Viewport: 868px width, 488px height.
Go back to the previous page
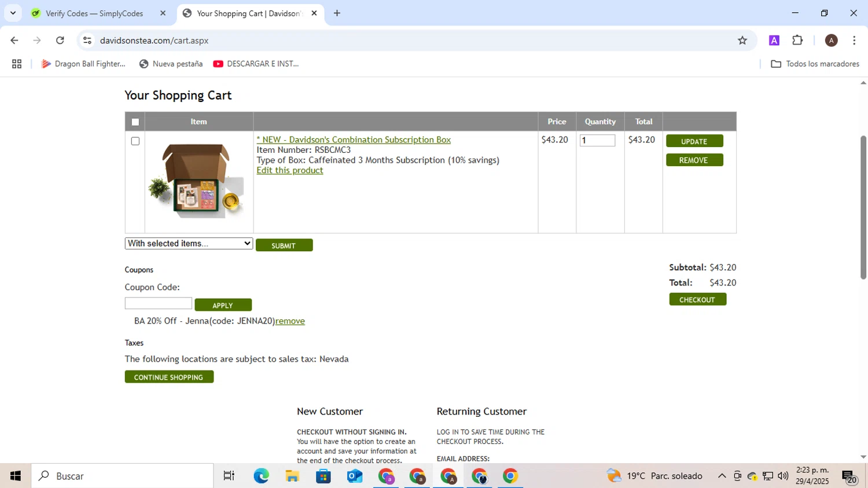click(14, 41)
